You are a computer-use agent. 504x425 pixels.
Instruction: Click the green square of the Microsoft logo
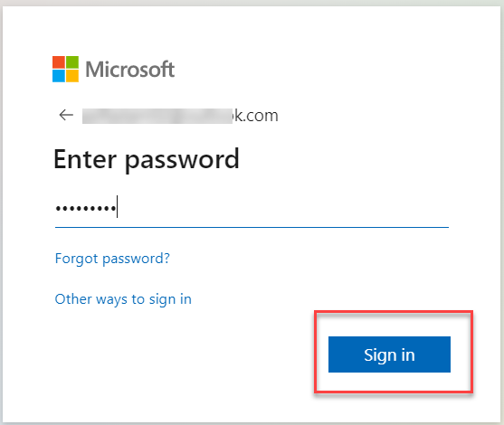[x=72, y=62]
